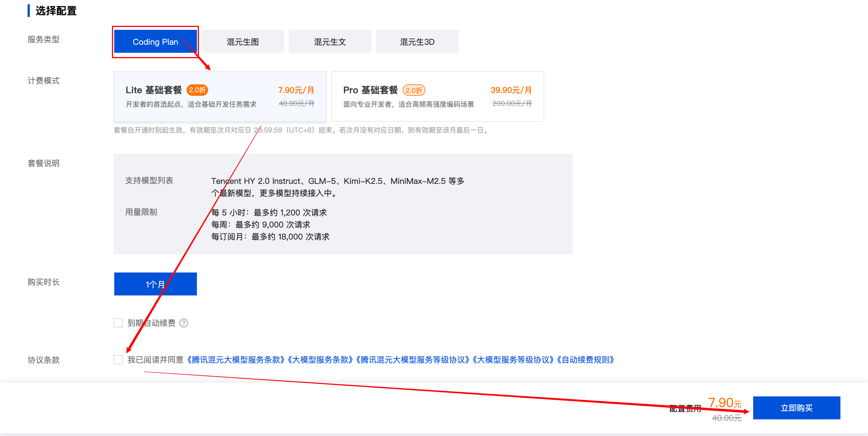Image resolution: width=868 pixels, height=436 pixels.
Task: Select the Coding Plan service type
Action: [155, 41]
